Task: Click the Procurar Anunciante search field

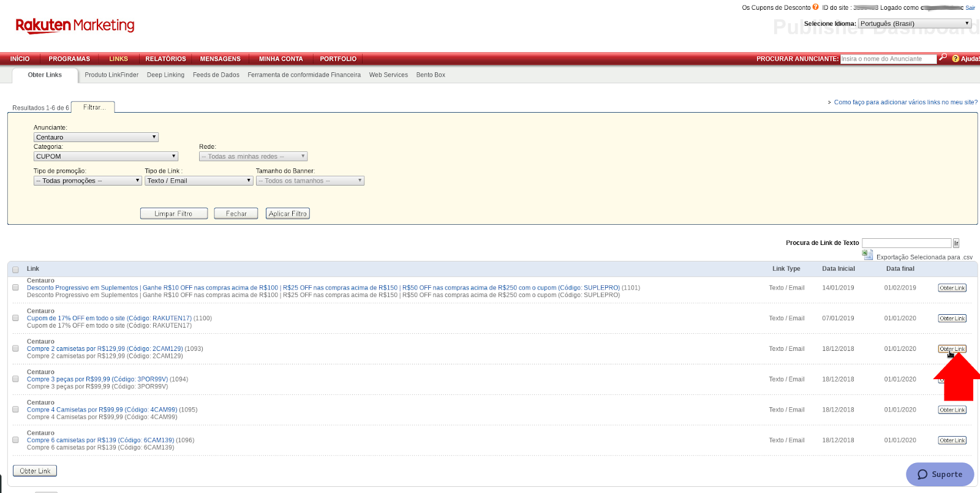Action: (x=888, y=59)
